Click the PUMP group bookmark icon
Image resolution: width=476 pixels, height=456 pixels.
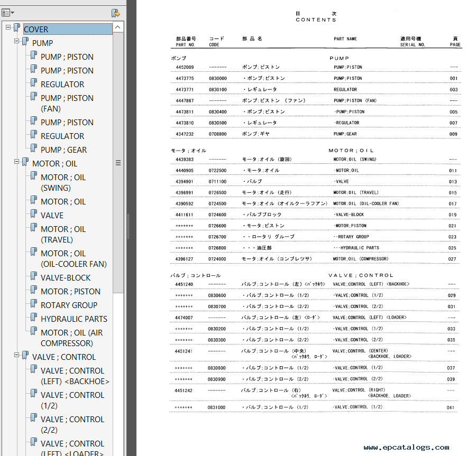coord(25,42)
